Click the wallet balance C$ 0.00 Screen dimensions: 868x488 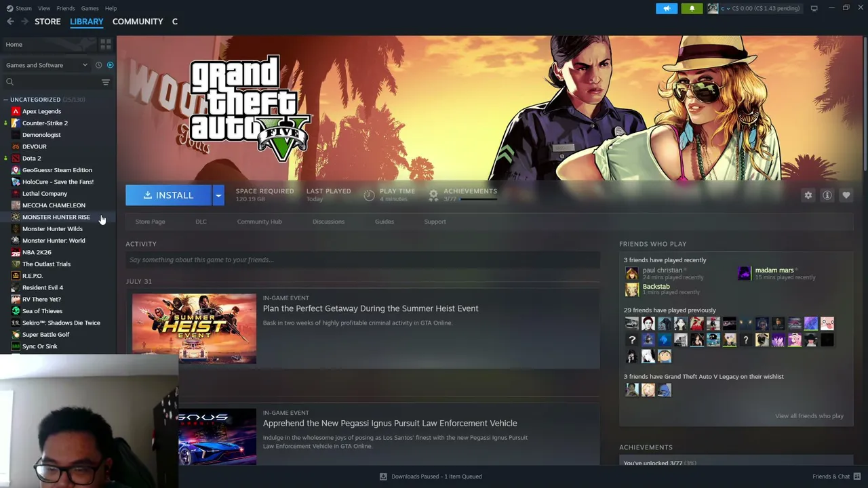click(x=766, y=8)
